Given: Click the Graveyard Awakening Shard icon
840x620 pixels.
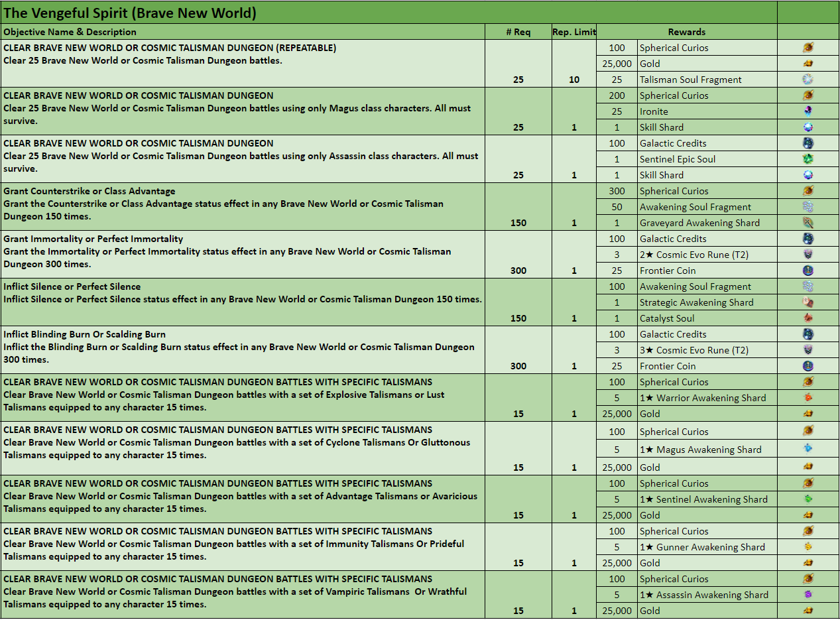Looking at the screenshot, I should pyautogui.click(x=808, y=223).
